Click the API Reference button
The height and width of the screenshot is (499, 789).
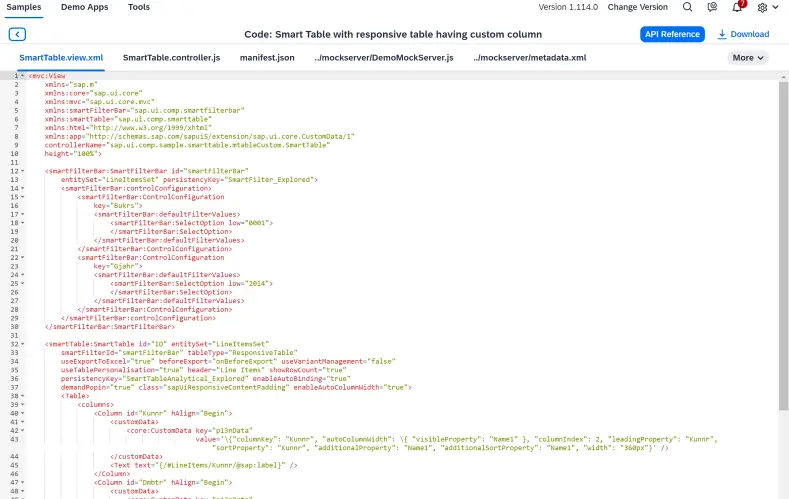[x=672, y=34]
